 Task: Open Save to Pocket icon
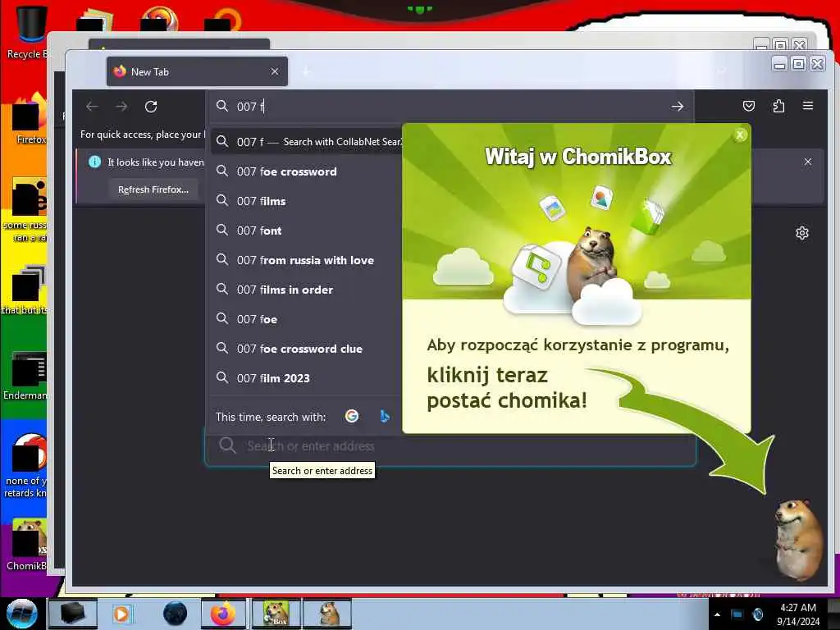click(x=749, y=106)
